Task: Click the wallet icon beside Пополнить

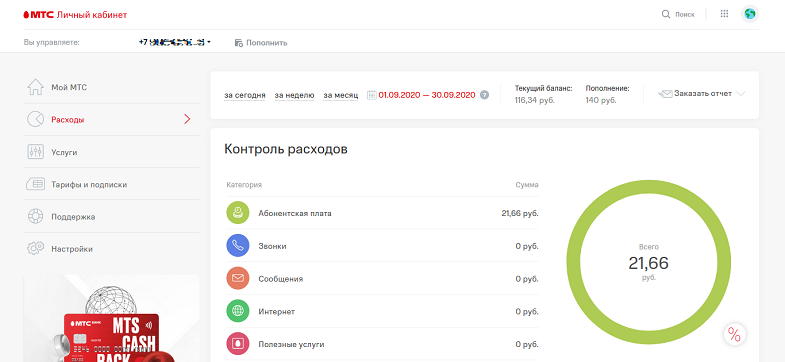Action: click(239, 43)
